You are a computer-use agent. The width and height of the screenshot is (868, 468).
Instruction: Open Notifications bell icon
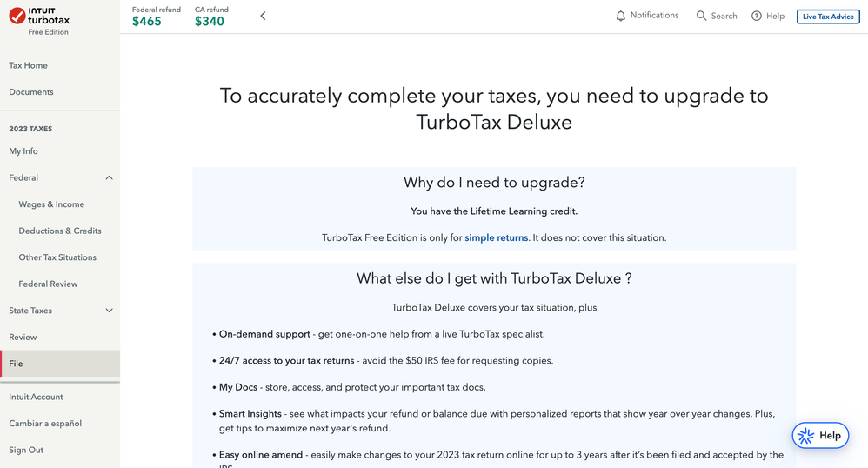coord(620,16)
